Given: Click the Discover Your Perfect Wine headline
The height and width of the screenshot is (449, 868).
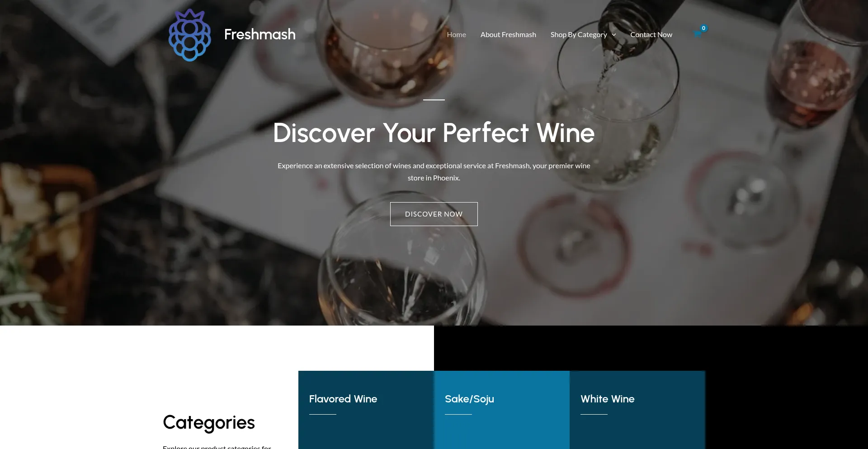Looking at the screenshot, I should coord(434,133).
